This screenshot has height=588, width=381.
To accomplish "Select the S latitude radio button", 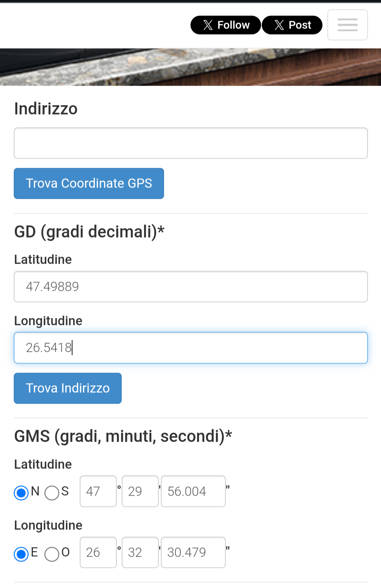I will coord(52,492).
